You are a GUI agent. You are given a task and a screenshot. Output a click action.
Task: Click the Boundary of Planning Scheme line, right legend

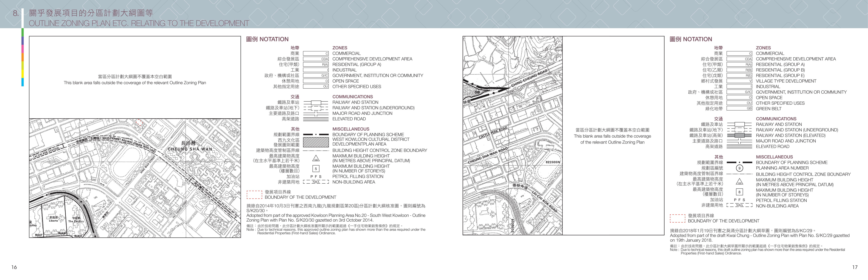pos(739,163)
